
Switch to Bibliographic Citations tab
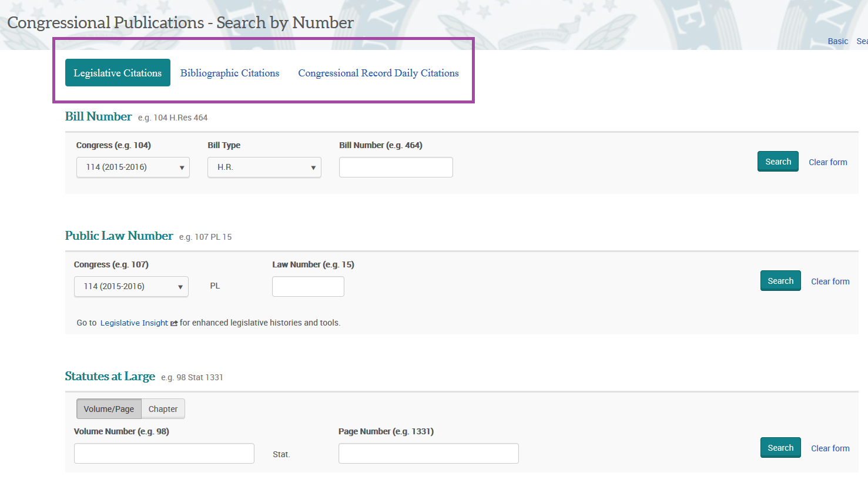[230, 73]
